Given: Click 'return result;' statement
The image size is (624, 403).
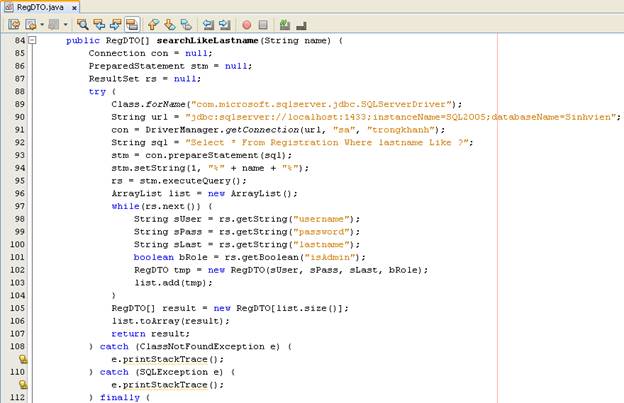Looking at the screenshot, I should pyautogui.click(x=151, y=333).
